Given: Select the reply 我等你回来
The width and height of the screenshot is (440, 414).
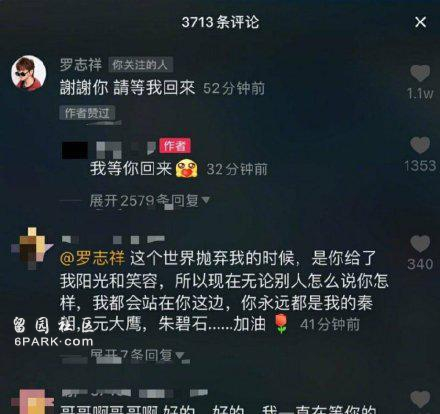Looking at the screenshot, I should 131,169.
